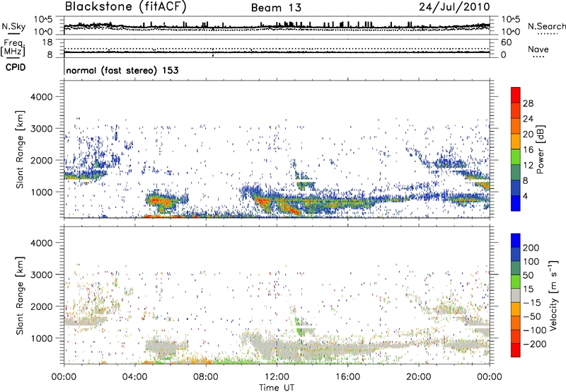The image size is (566, 392).
Task: Click the "20:00" time tick label
Action: (418, 377)
